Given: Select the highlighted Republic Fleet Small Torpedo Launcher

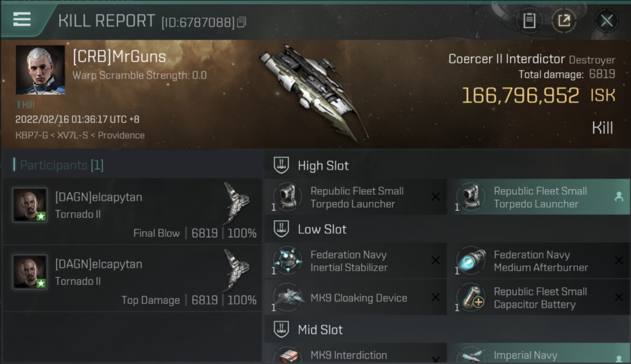Looking at the screenshot, I should coord(539,197).
